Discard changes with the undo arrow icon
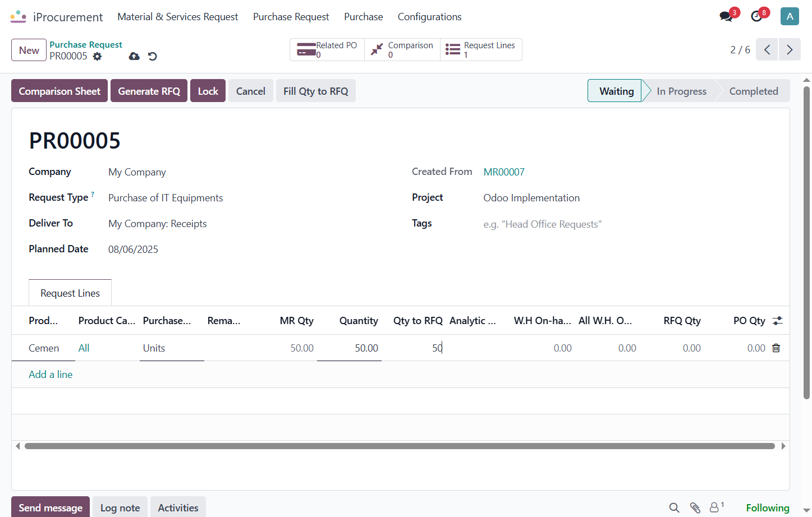This screenshot has width=812, height=517. [152, 56]
